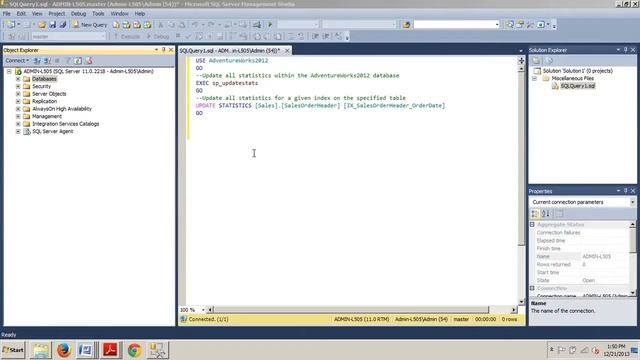Click the Name property row showing ADMIN-L505
This screenshot has height=360, width=640.
tap(582, 256)
